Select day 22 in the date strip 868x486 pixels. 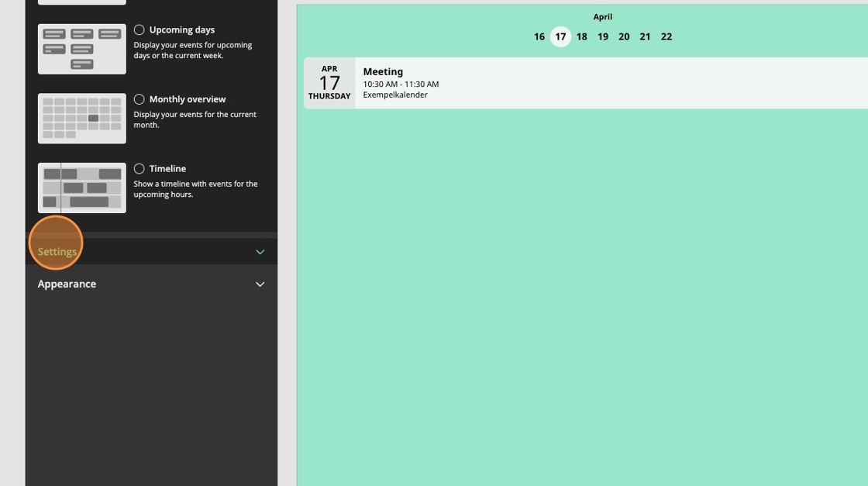[x=666, y=36]
